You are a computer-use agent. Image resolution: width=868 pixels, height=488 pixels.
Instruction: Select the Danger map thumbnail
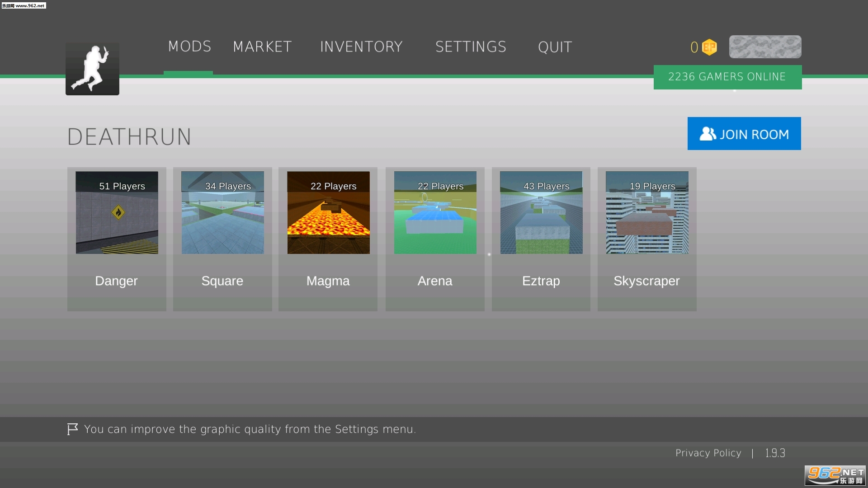click(x=117, y=212)
